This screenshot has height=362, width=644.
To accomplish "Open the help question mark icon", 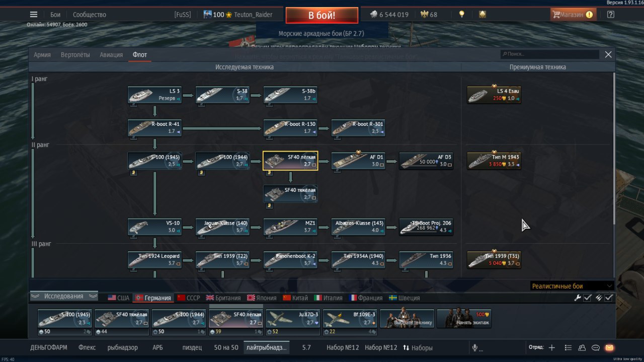I will [x=611, y=15].
